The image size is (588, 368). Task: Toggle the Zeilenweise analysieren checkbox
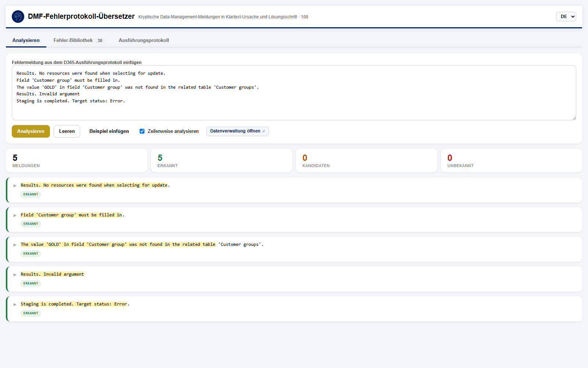click(142, 131)
